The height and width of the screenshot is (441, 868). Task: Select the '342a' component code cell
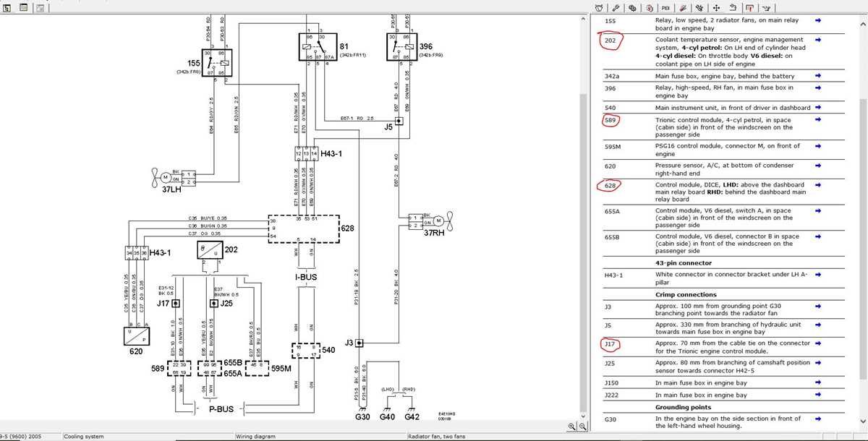613,76
